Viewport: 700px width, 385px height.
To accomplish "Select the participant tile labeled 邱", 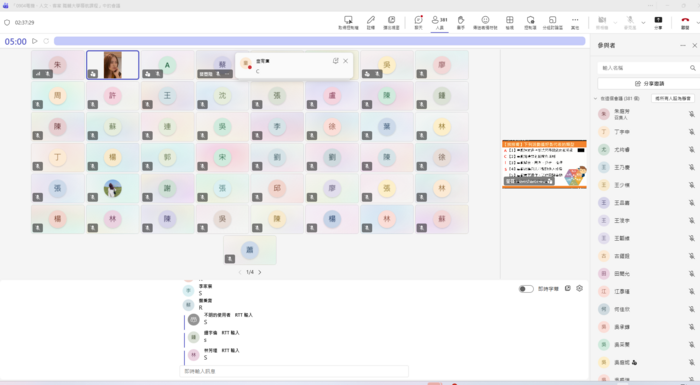I will (277, 188).
